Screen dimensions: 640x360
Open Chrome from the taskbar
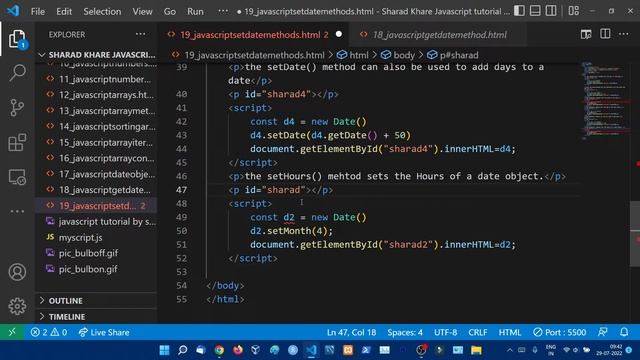[219, 350]
